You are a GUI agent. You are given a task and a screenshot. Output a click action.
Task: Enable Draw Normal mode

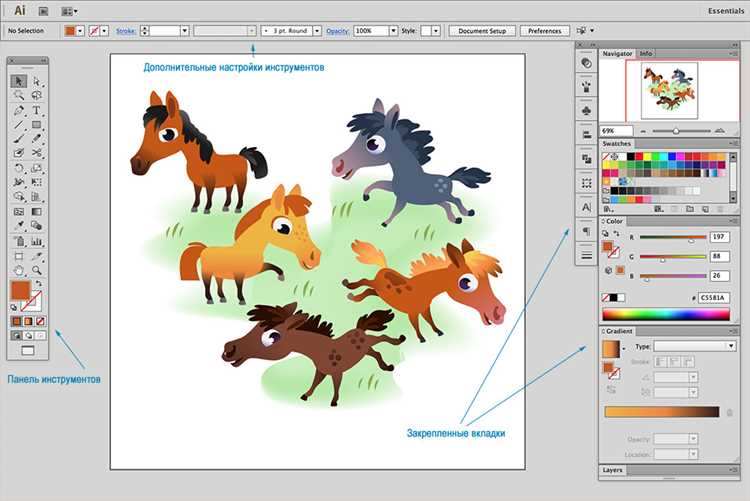point(16,335)
